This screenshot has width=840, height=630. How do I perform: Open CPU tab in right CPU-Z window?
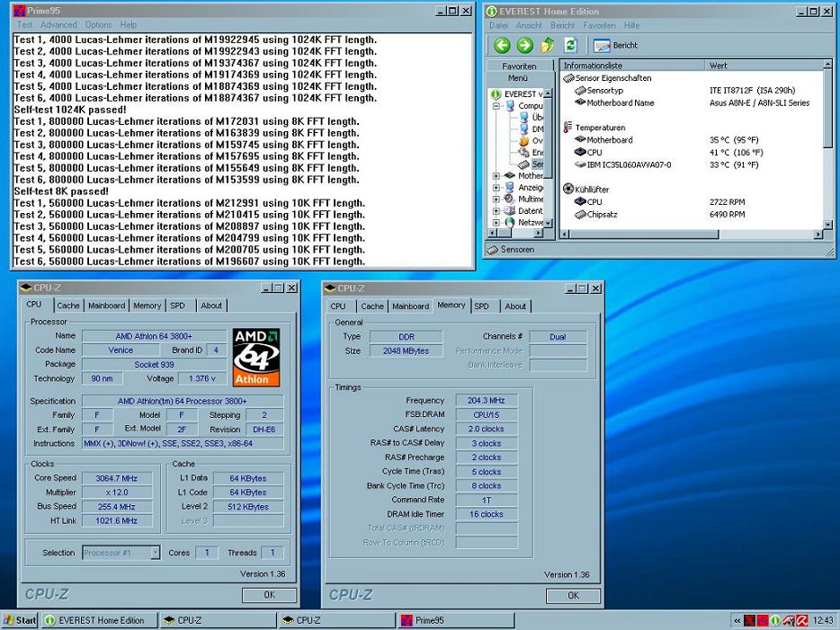[x=338, y=306]
